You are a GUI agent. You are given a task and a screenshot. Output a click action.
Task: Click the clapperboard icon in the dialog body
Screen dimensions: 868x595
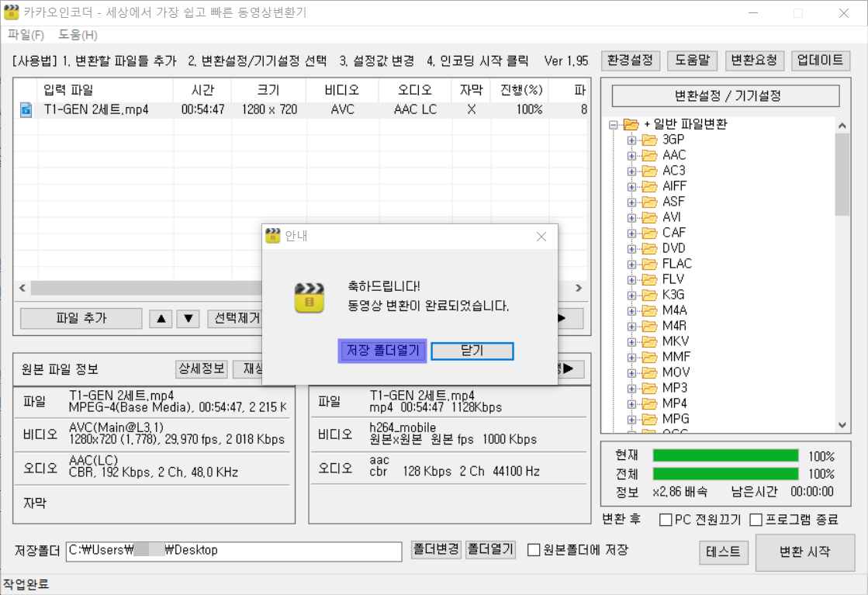click(x=310, y=297)
